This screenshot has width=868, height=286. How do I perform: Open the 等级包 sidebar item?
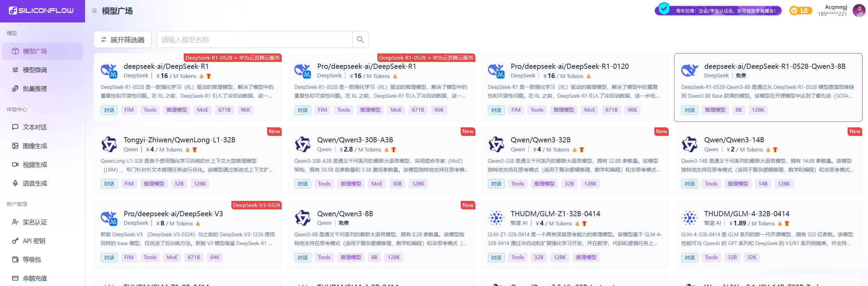coord(43,259)
